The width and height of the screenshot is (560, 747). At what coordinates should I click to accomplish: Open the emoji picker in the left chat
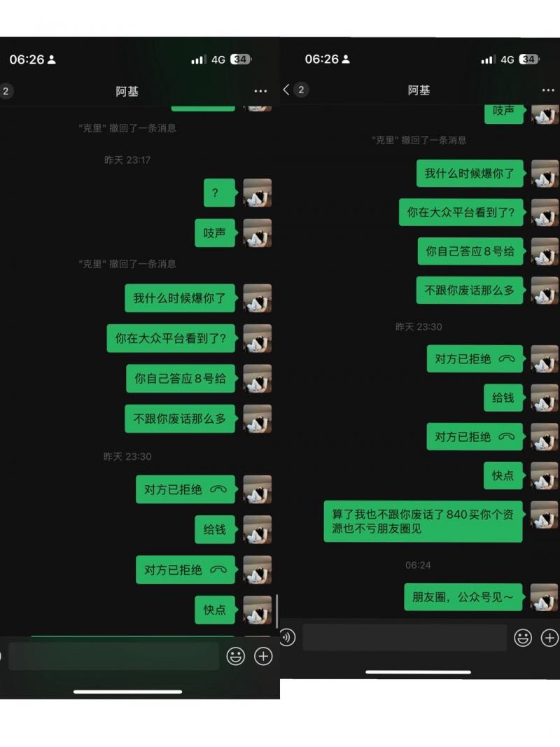coord(235,656)
